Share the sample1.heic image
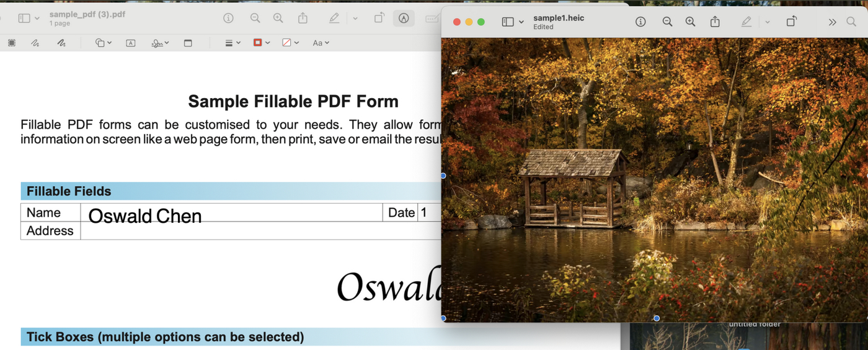The image size is (868, 350). [x=715, y=22]
